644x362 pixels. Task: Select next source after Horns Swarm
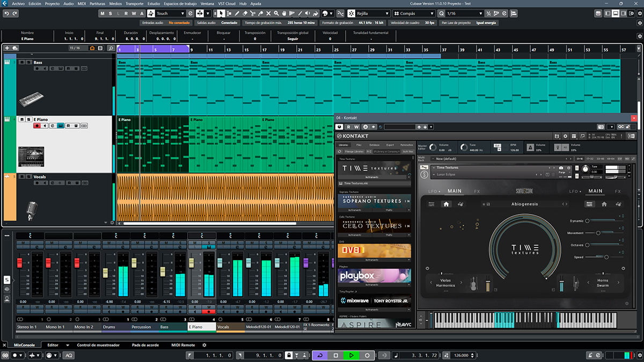(x=618, y=282)
